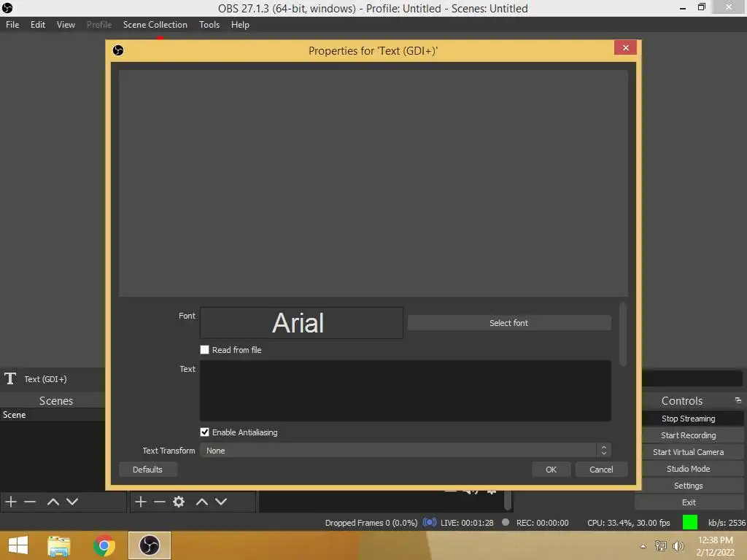Click the Arial font preview box
This screenshot has height=560, width=747.
(x=301, y=323)
